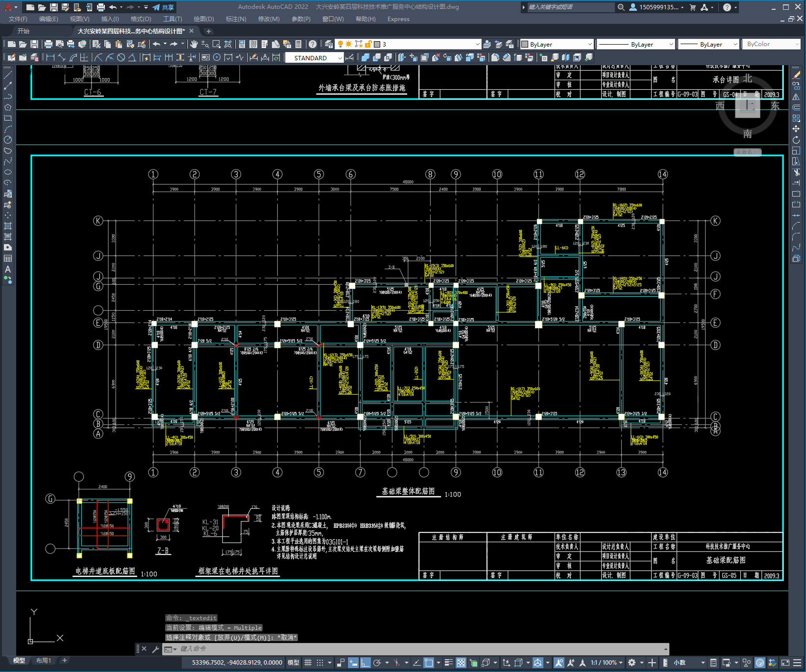Toggle snap mode in status bar
806x672 pixels.
click(x=320, y=663)
